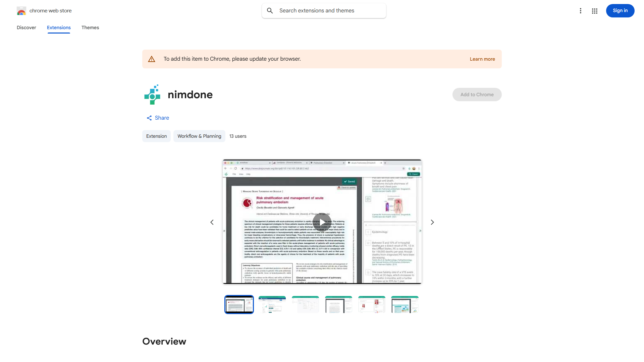Switch to the Themes tab
Screen dimensions: 644x362
coord(90,27)
